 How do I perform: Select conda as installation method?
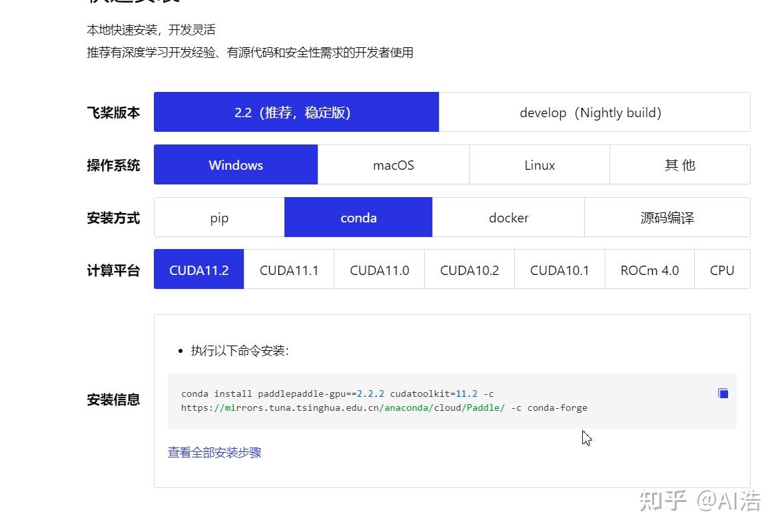[358, 217]
